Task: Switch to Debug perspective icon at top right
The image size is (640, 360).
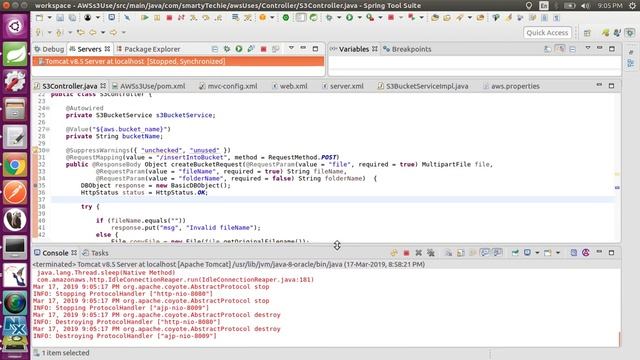Action: coord(630,33)
